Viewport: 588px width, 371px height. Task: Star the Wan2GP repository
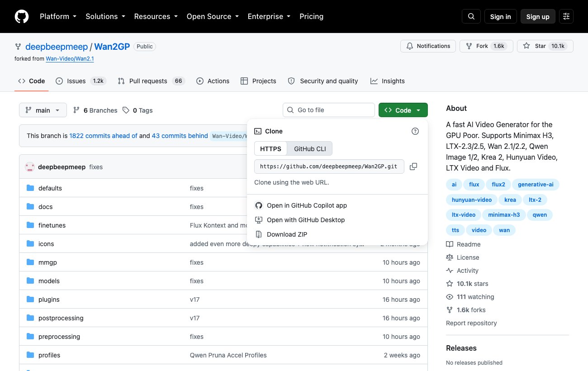click(x=545, y=46)
